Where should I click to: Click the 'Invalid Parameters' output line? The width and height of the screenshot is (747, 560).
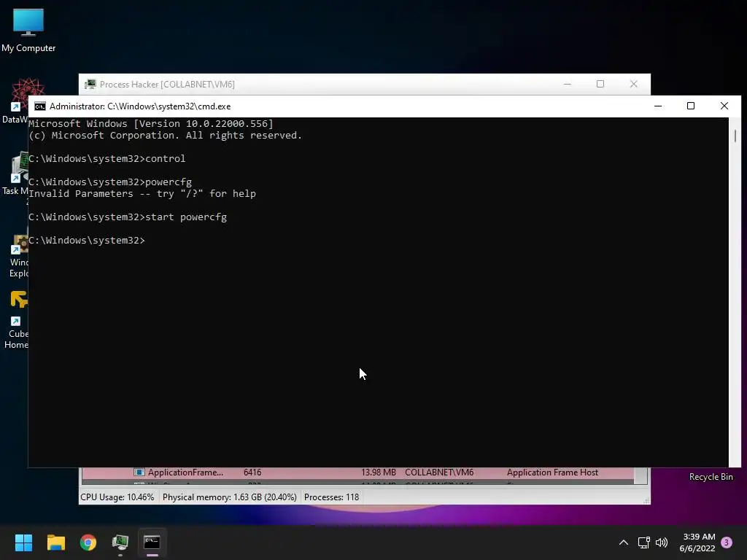[x=142, y=194]
